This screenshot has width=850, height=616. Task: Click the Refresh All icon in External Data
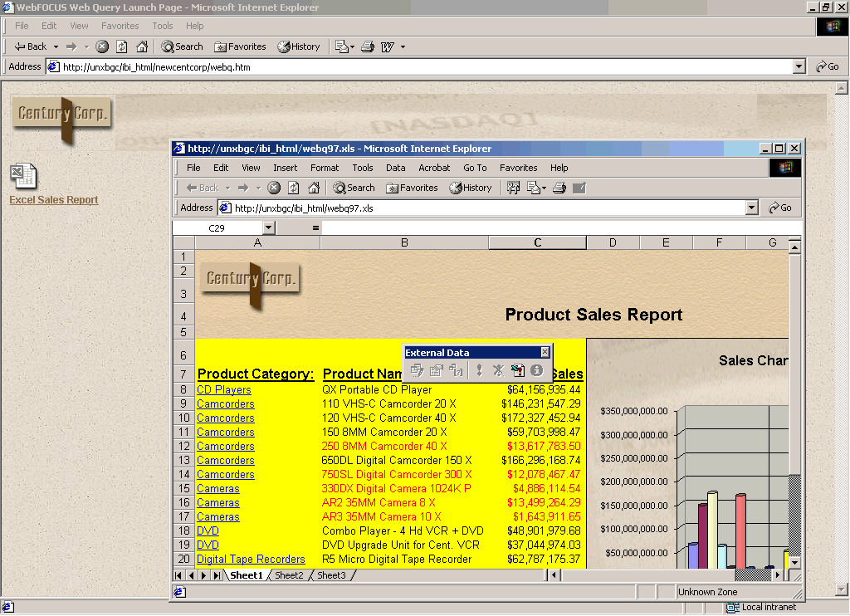pos(518,370)
